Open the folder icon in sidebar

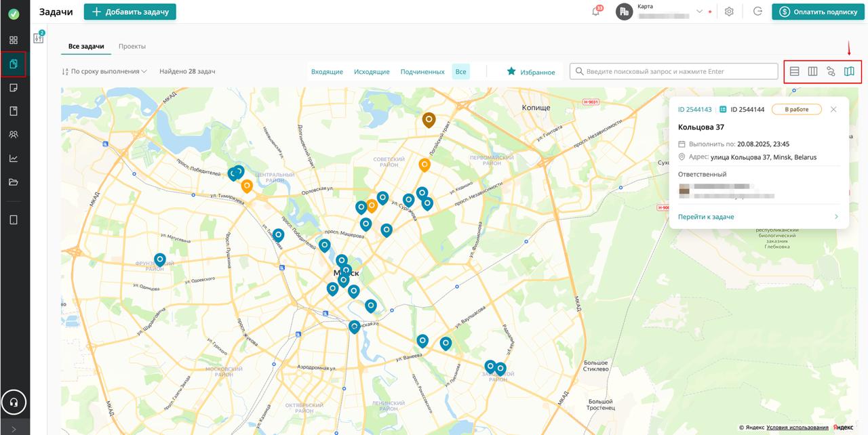pyautogui.click(x=14, y=182)
